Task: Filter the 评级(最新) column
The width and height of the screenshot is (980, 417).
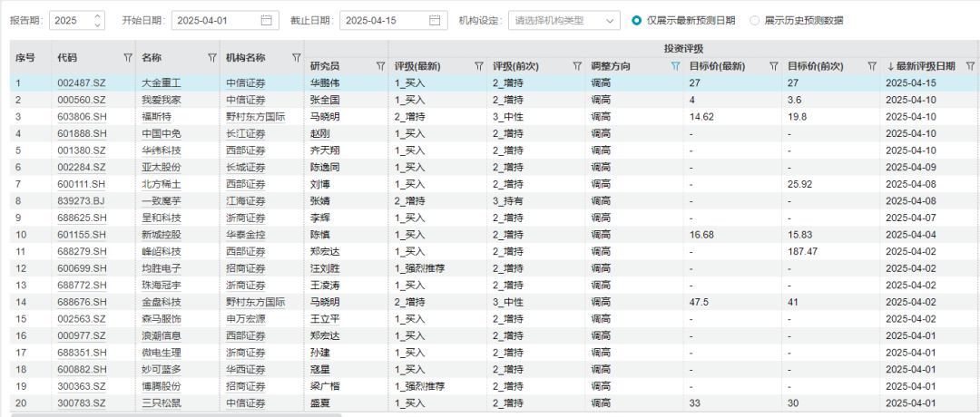Action: tap(479, 66)
